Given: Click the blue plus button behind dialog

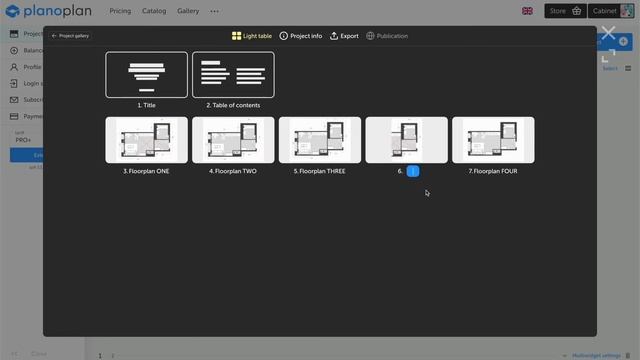Looking at the screenshot, I should (x=623, y=41).
